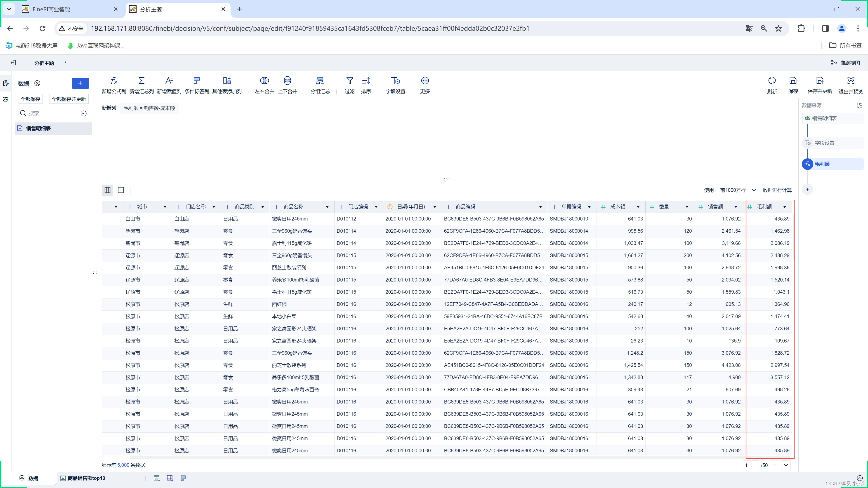Reload the page with browser refresh
Screen dimensions: 868x488
pos(42,28)
